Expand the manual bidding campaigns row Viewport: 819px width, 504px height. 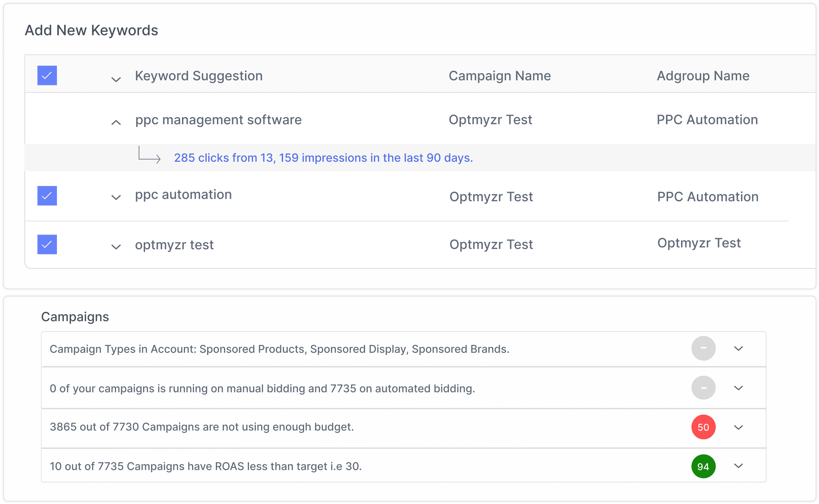(738, 388)
